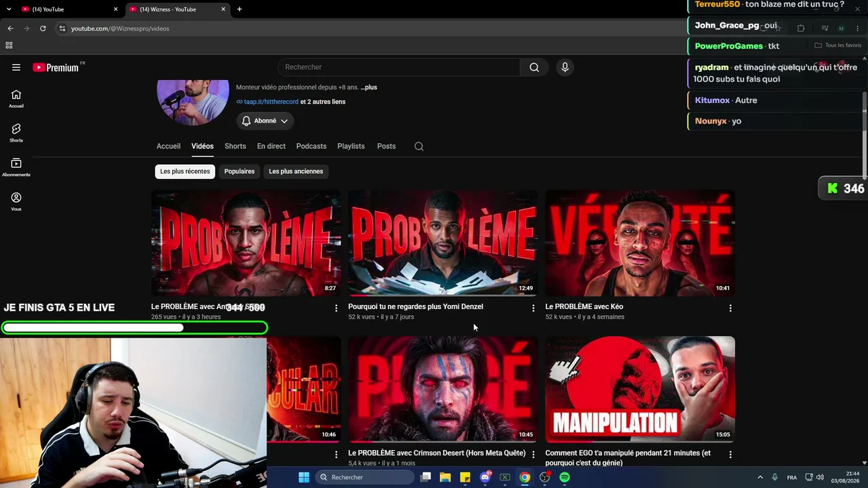Open a new browser tab

(x=239, y=9)
